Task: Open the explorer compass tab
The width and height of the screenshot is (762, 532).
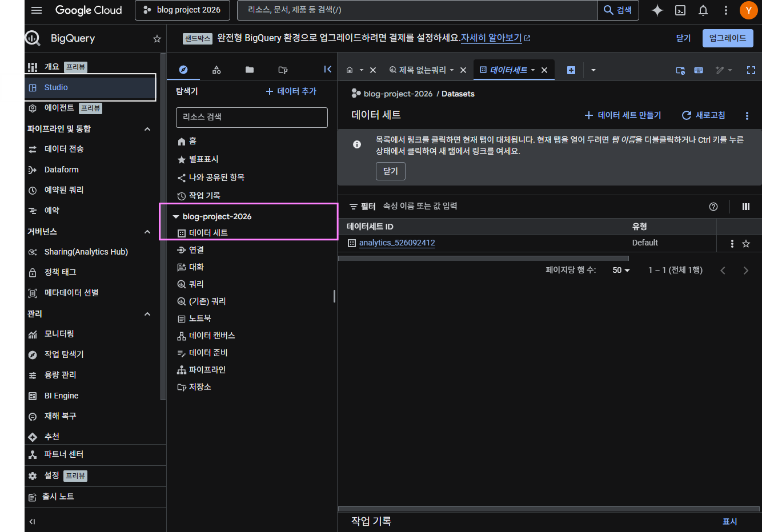Action: (x=183, y=70)
